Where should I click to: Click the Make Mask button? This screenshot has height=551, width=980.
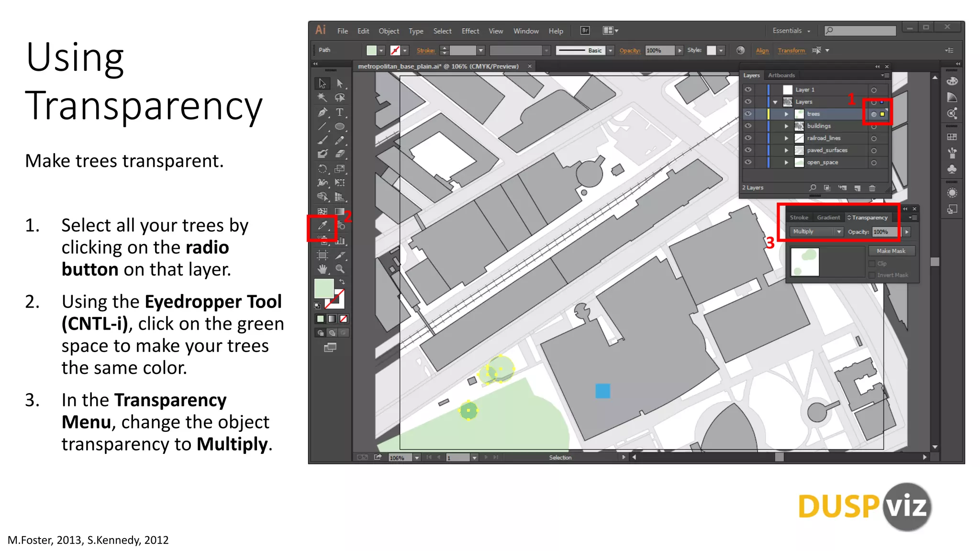point(891,251)
